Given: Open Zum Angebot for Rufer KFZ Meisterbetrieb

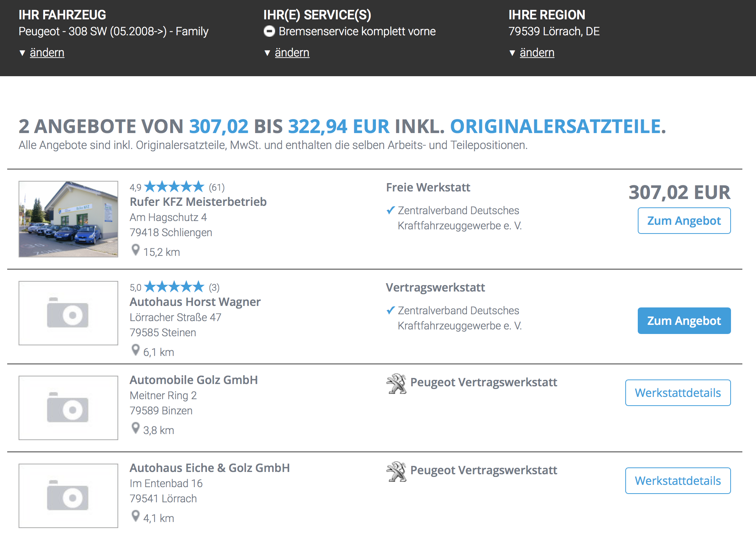Looking at the screenshot, I should tap(684, 221).
